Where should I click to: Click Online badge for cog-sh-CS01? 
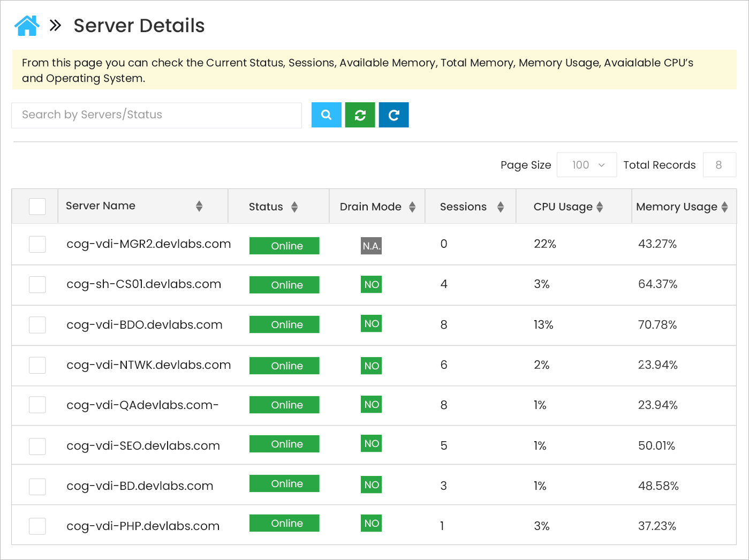coord(284,285)
